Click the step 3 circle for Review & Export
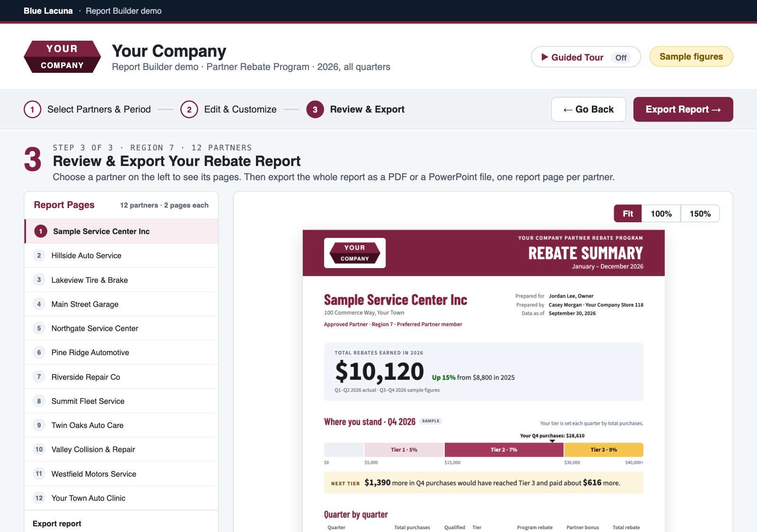 point(315,109)
